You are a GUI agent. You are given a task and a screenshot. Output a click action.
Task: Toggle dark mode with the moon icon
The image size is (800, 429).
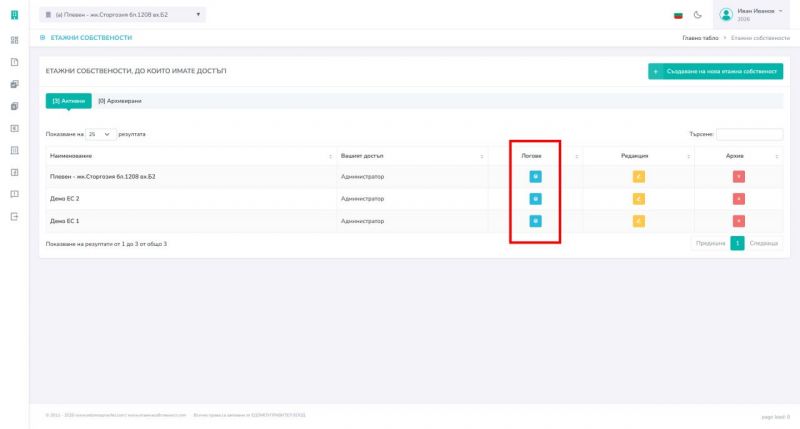(697, 15)
